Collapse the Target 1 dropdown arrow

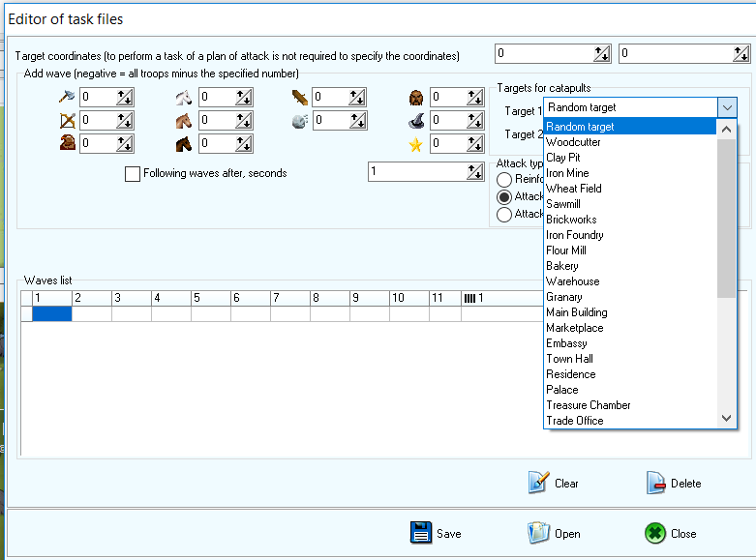(727, 107)
